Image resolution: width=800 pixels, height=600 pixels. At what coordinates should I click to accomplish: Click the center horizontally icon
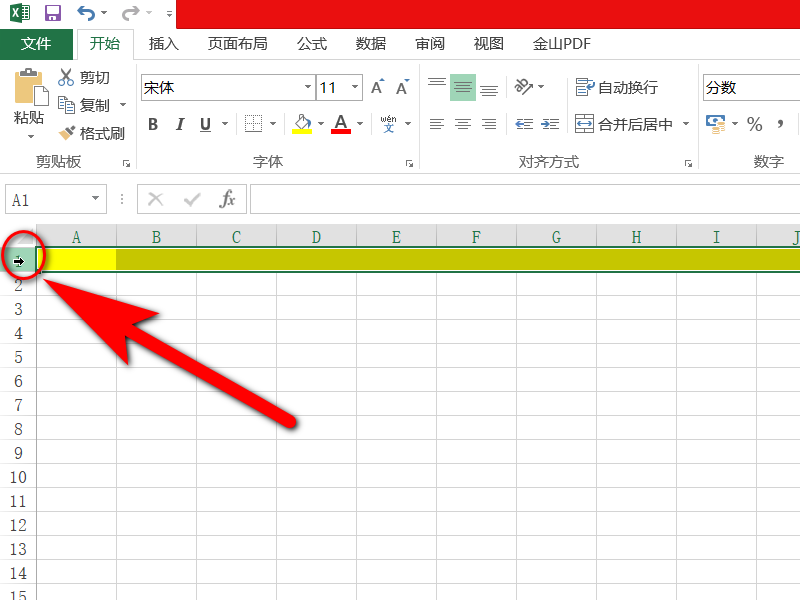(x=463, y=124)
